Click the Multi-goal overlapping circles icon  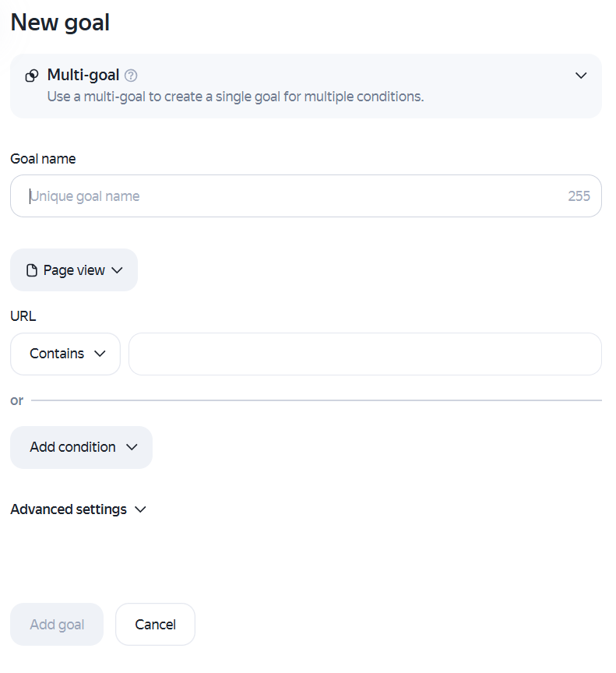32,76
